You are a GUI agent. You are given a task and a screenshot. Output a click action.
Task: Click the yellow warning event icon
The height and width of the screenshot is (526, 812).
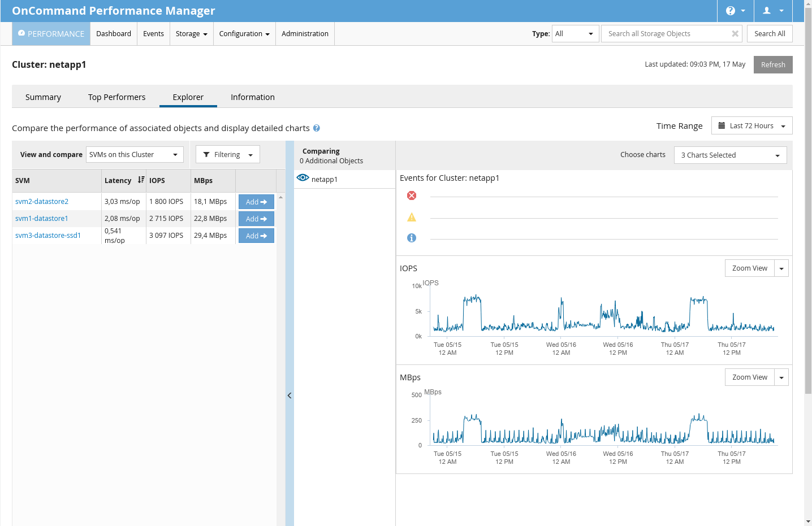[412, 217]
